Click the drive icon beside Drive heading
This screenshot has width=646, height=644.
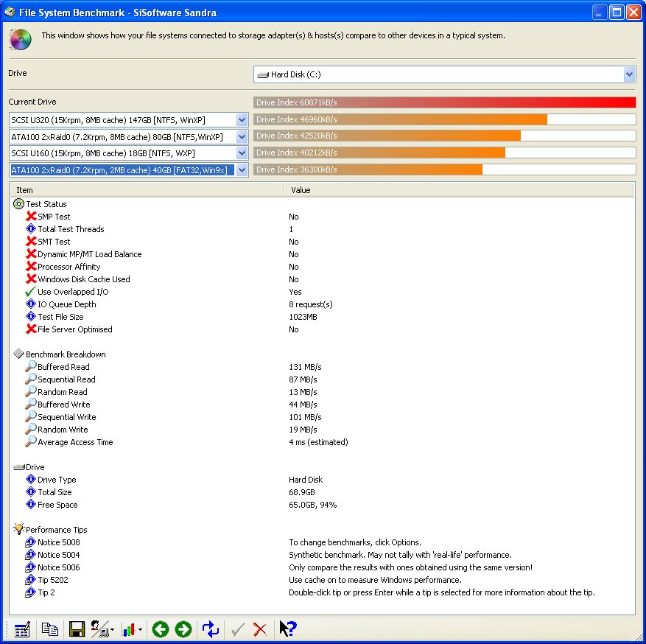point(19,467)
